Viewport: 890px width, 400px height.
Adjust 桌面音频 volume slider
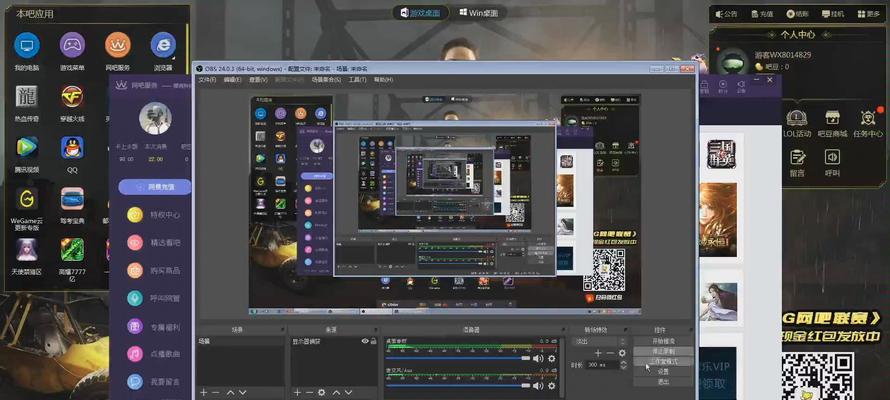[x=457, y=359]
